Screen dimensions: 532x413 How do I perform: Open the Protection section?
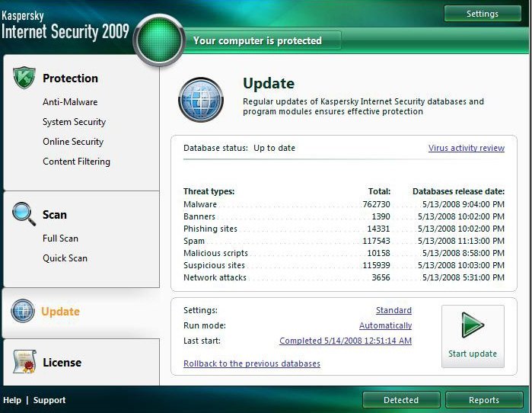70,78
